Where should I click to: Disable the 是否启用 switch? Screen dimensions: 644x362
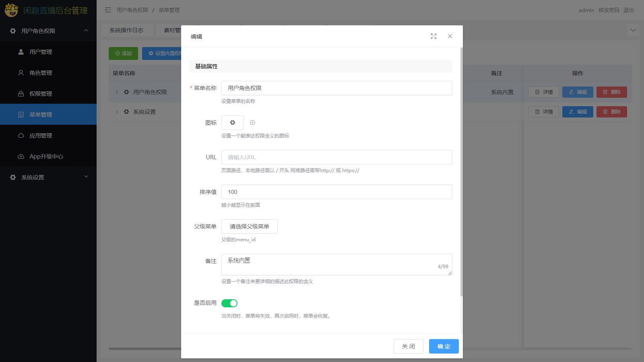(229, 303)
